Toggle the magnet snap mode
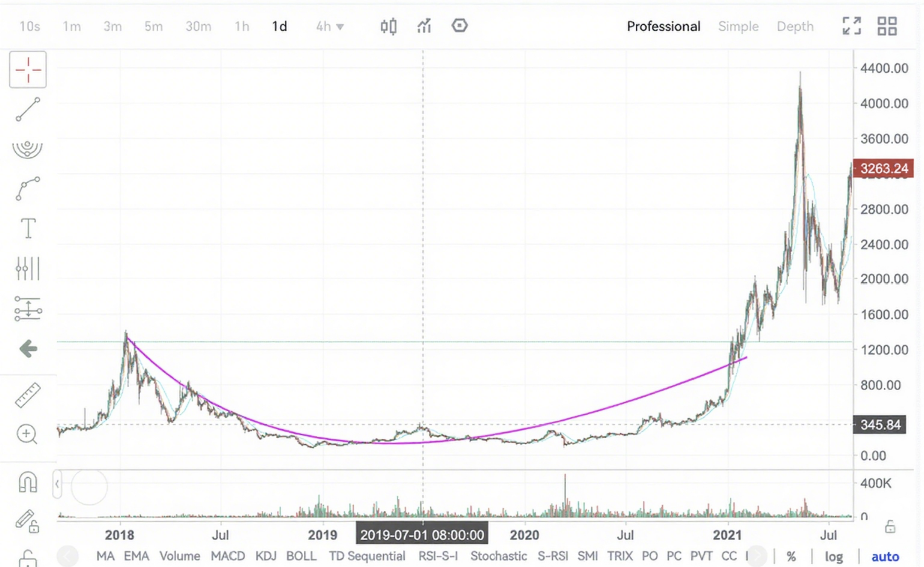The width and height of the screenshot is (924, 567). tap(28, 483)
